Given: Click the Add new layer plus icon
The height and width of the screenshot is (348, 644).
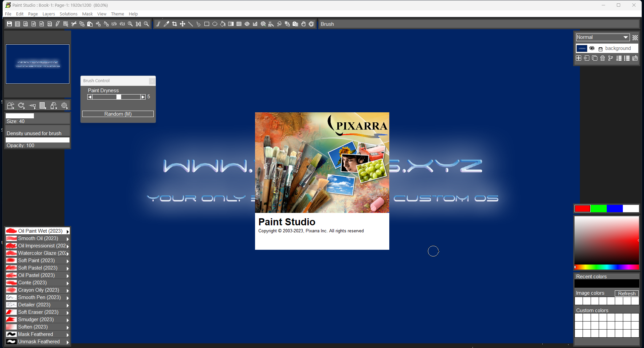Looking at the screenshot, I should 579,58.
